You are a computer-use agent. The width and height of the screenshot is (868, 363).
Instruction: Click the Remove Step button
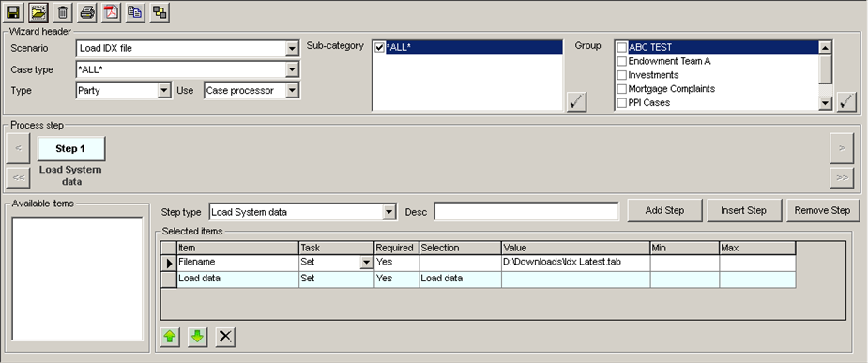[822, 210]
